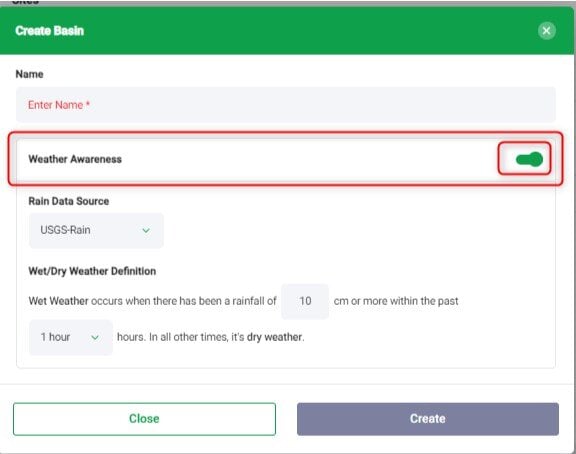
Task: Click the bold dry weather text
Action: coord(274,337)
